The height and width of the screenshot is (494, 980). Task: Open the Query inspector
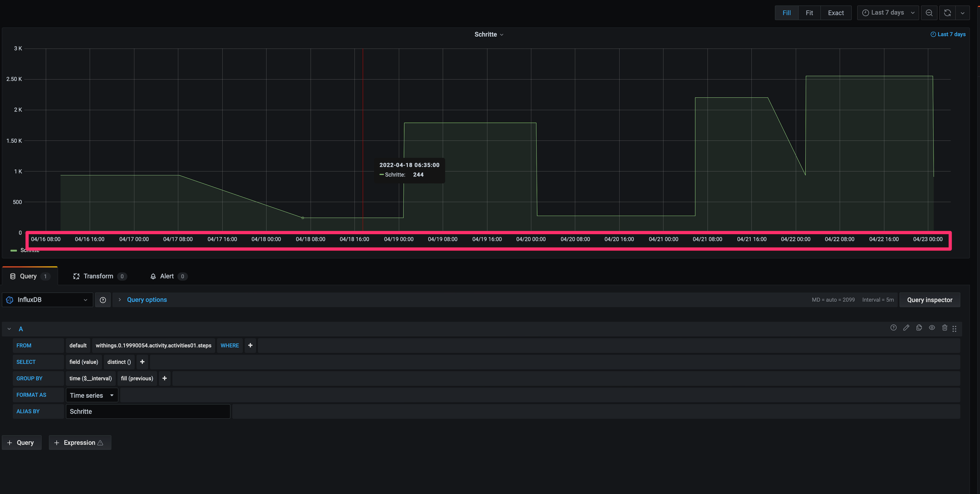(x=929, y=300)
